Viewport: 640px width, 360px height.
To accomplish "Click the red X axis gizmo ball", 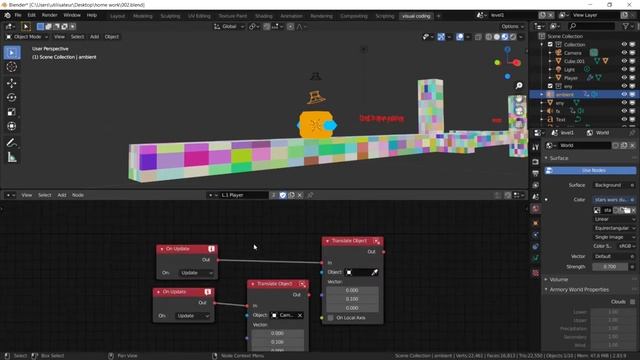I will pos(517,62).
